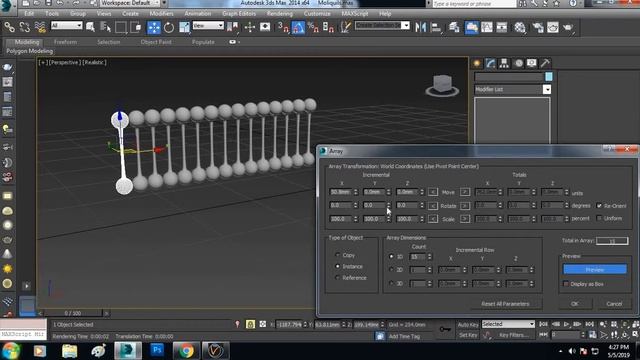The width and height of the screenshot is (640, 360).
Task: Open the selection filter All dropdown
Action: pyautogui.click(x=67, y=25)
